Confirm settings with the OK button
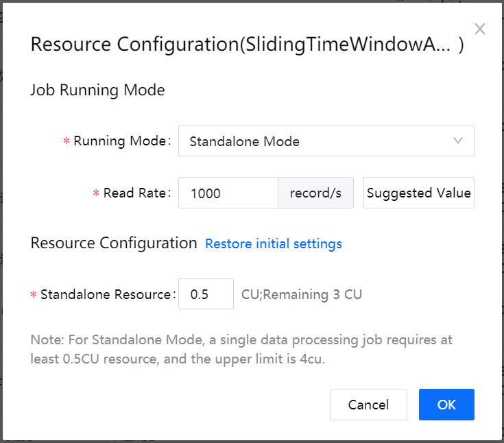 [446, 405]
